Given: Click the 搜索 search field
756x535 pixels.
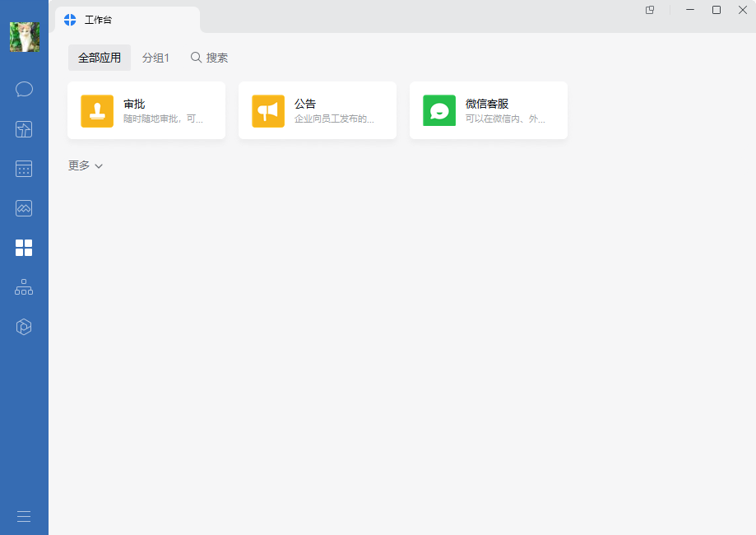Looking at the screenshot, I should coord(210,58).
